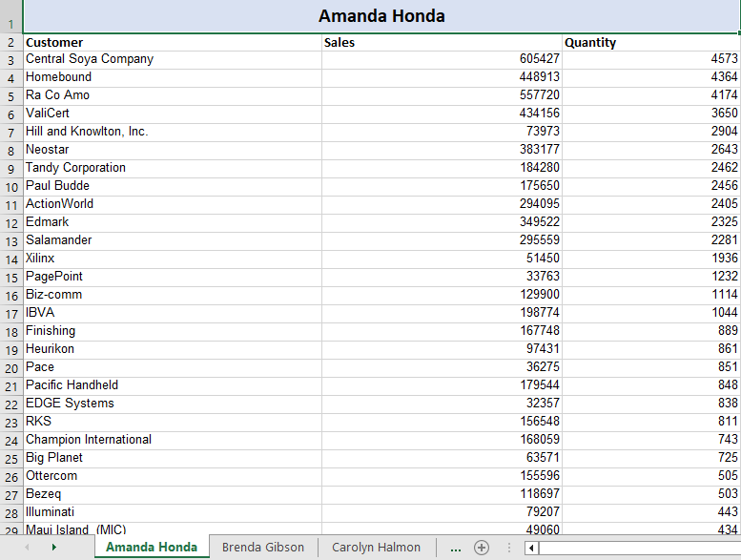
Task: Click the Paul Budde cell
Action: [x=173, y=187]
